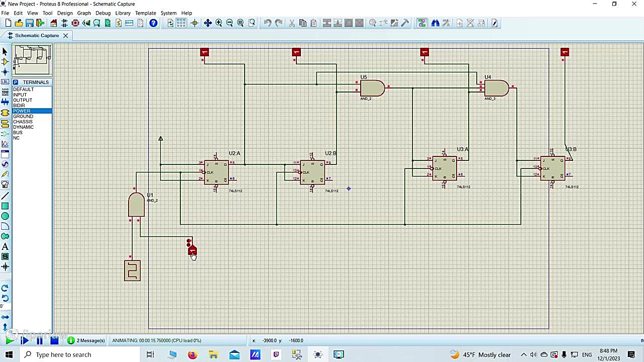Click the U5 AND gate component
The width and height of the screenshot is (644, 362).
tap(373, 88)
